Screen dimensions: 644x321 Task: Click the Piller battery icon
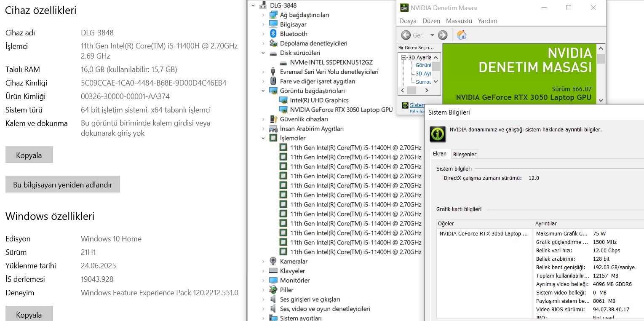click(273, 290)
